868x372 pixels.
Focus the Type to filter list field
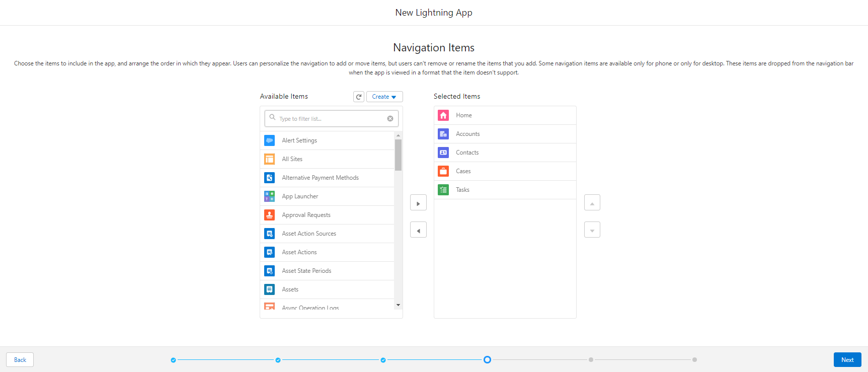(x=331, y=119)
